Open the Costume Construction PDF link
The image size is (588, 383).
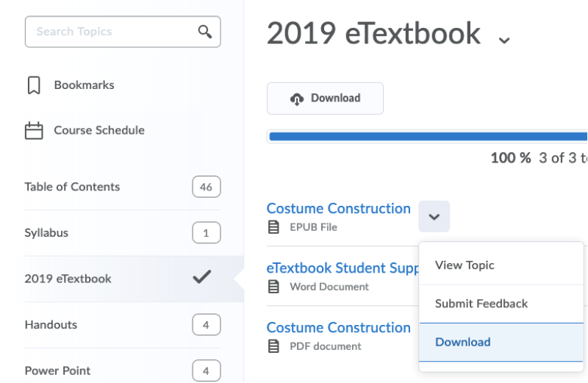coord(338,328)
